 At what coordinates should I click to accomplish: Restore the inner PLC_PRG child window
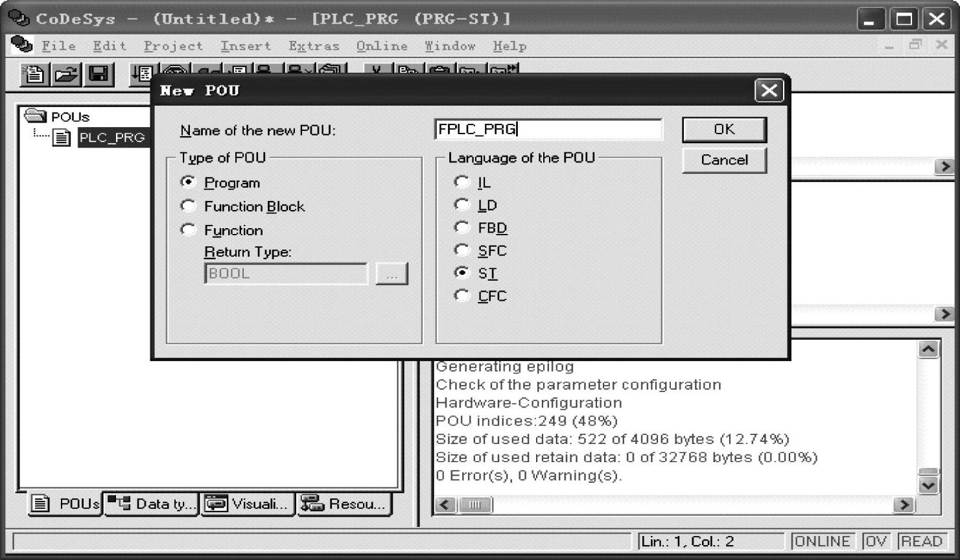point(915,45)
